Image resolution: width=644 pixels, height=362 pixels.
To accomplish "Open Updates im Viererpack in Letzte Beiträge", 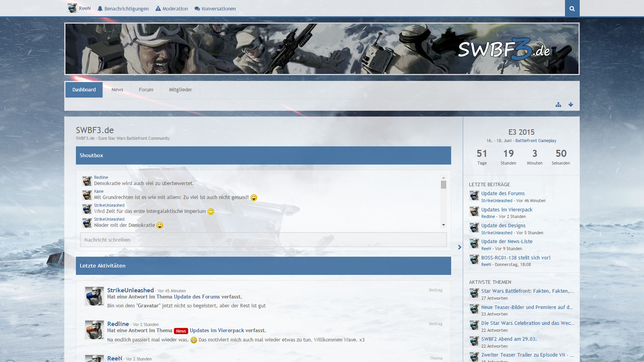I will pyautogui.click(x=507, y=209).
